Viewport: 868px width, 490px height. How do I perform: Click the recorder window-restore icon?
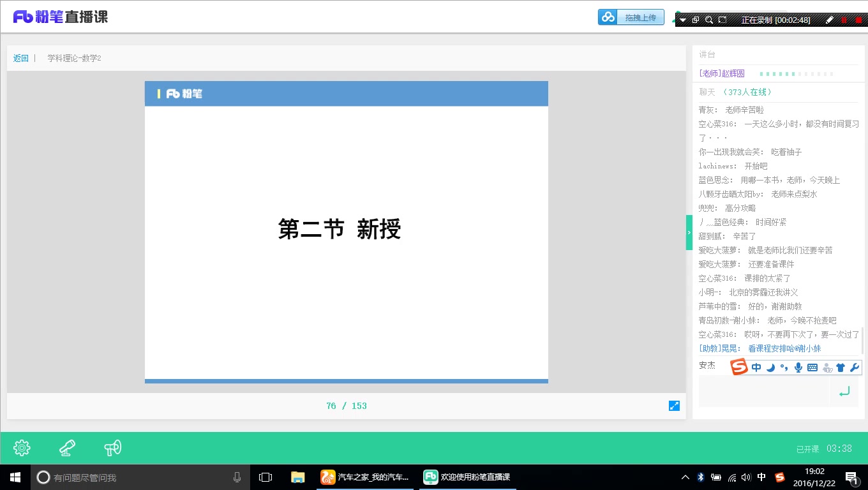(696, 20)
